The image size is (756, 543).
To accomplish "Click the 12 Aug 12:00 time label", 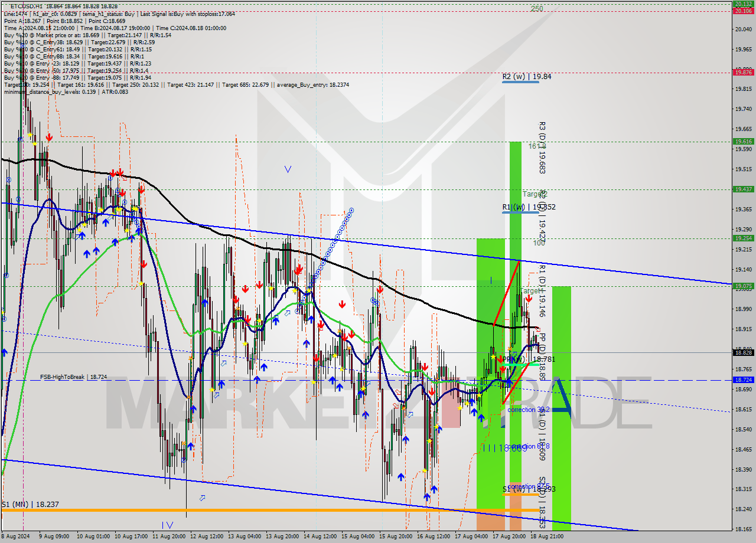I will (x=206, y=537).
